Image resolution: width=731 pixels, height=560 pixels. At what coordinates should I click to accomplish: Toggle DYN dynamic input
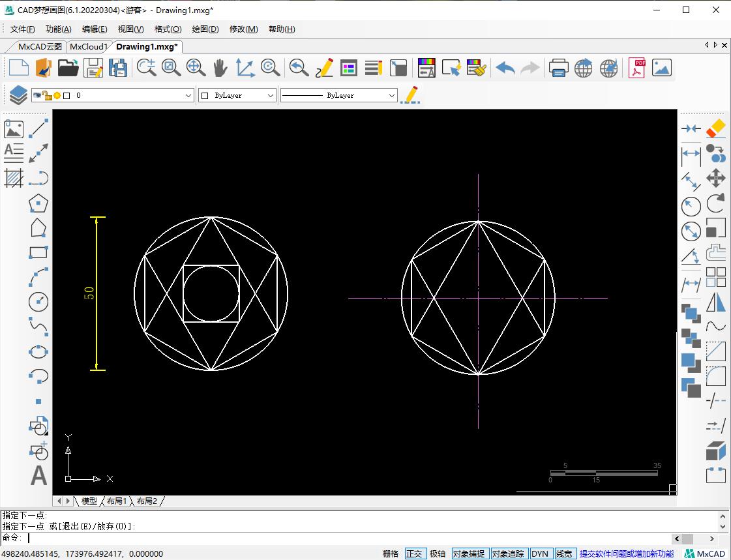point(539,553)
